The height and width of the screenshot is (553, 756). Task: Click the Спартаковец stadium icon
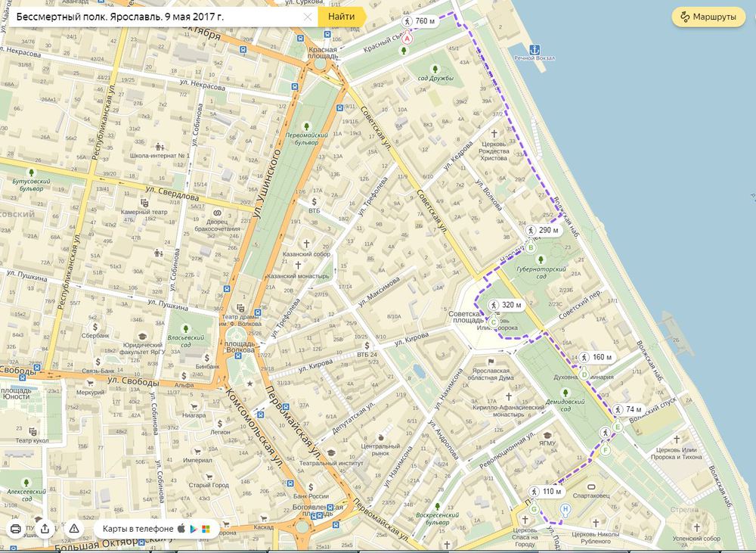[x=591, y=486]
